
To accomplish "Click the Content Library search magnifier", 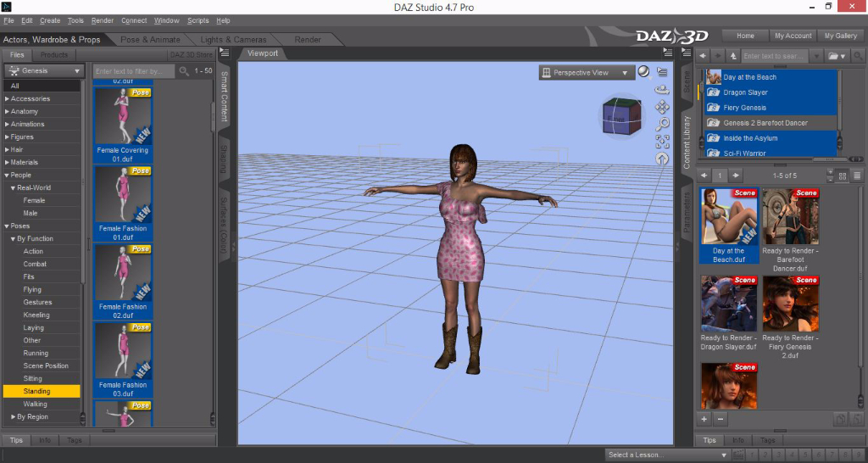I will (858, 56).
